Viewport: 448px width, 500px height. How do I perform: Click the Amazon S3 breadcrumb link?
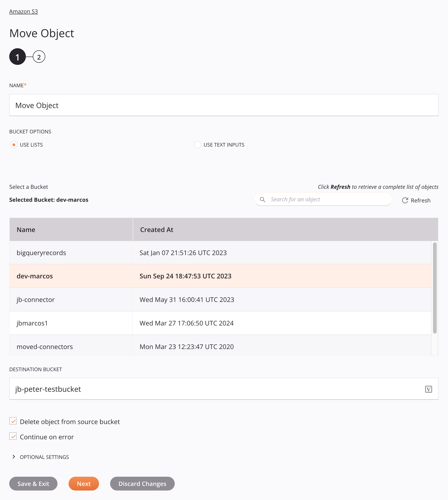coord(23,11)
